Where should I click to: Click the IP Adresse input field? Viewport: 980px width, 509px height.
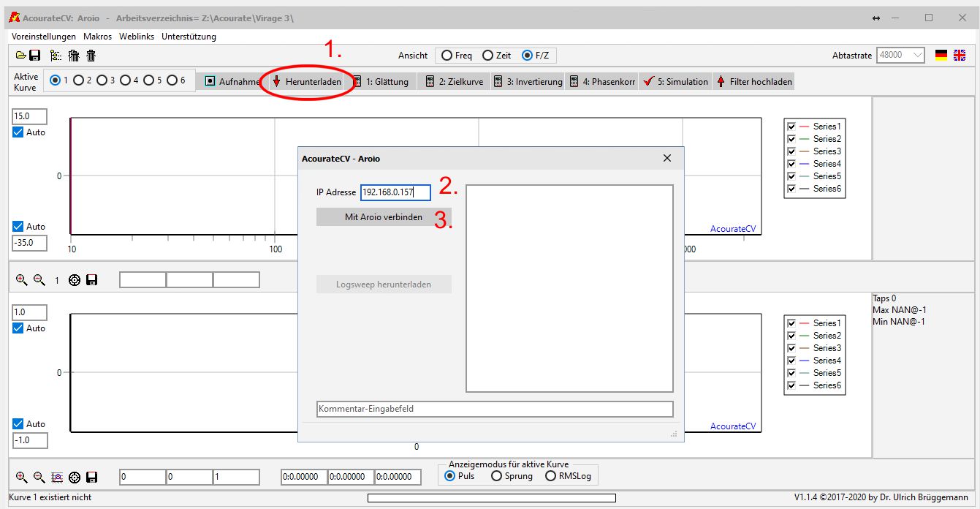tap(395, 192)
